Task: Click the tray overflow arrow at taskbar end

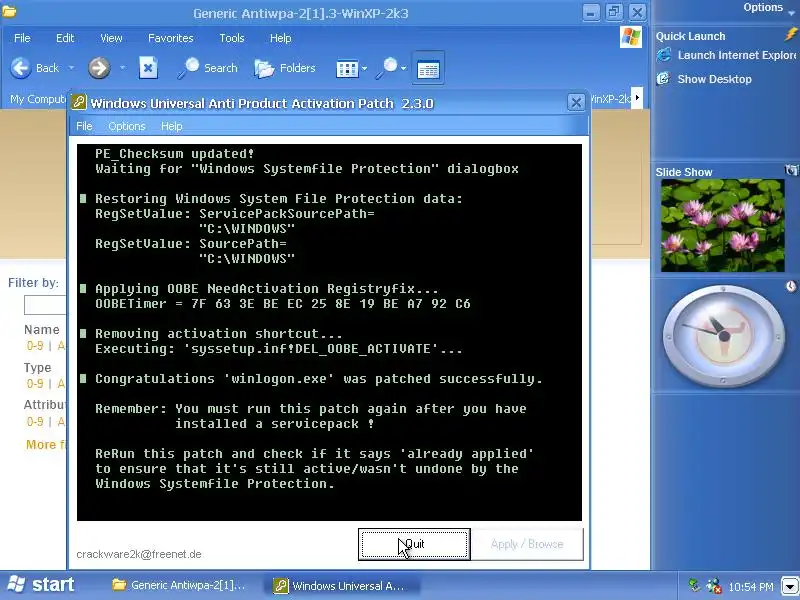Action: (790, 586)
